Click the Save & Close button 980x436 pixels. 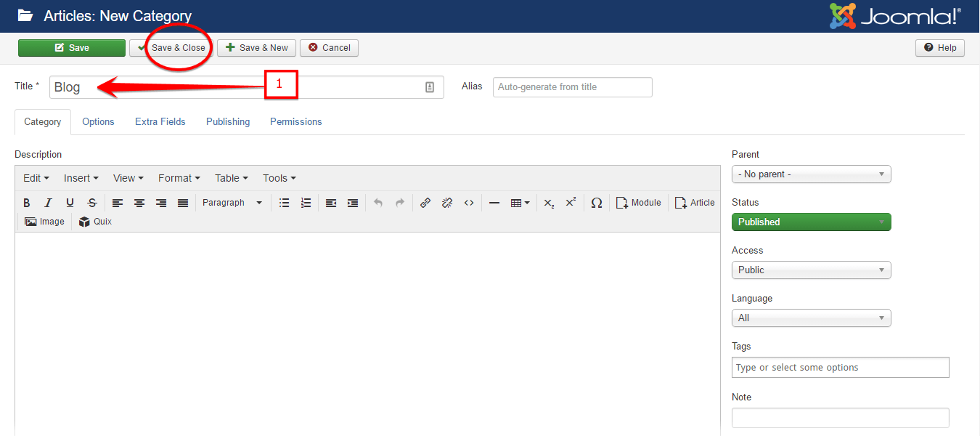point(171,48)
